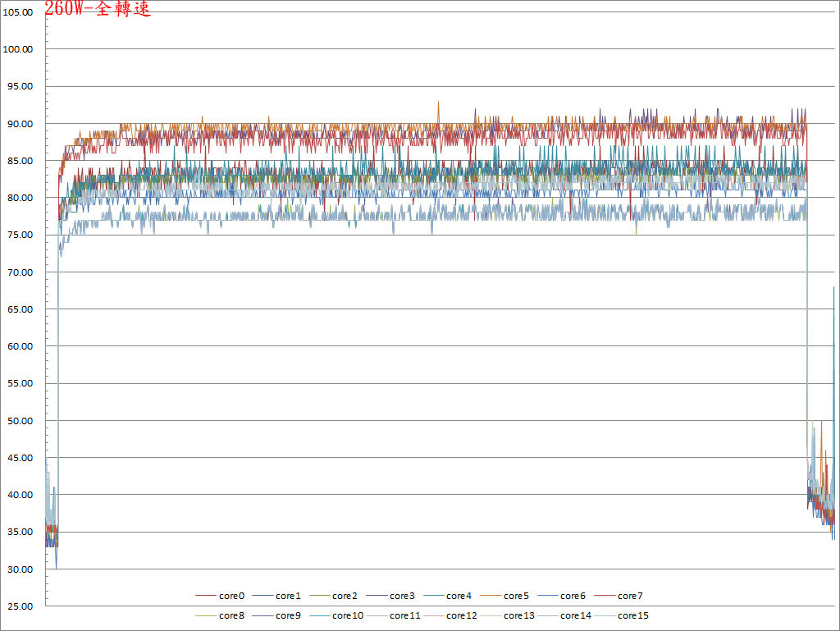Click the 65.00 axis label

20,309
